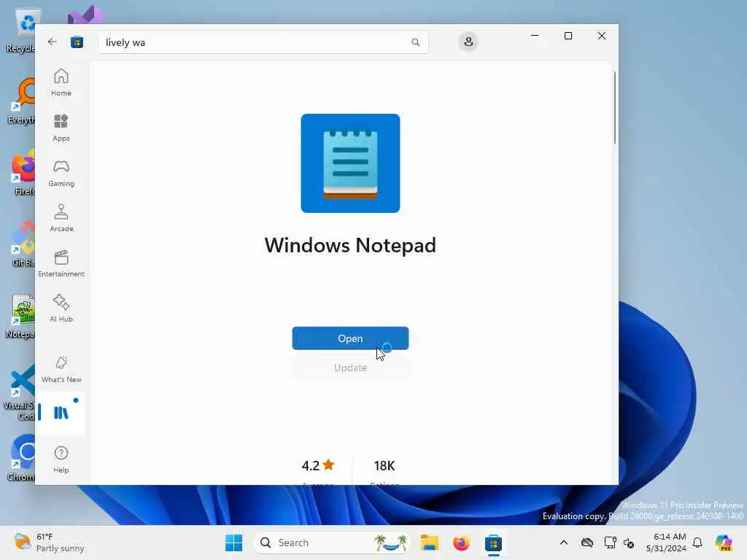The width and height of the screenshot is (747, 560).
Task: Open Apps section in sidebar
Action: coord(61,128)
